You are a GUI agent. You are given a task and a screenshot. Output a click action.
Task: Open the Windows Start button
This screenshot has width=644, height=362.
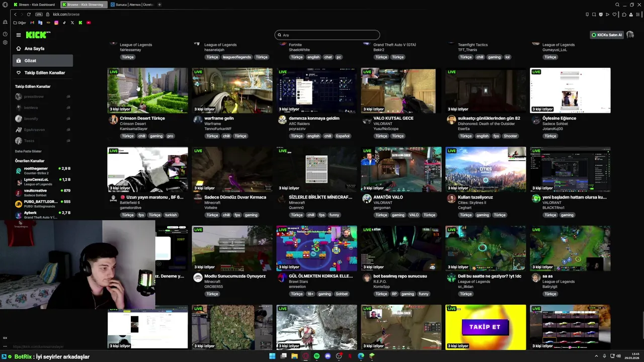[272, 356]
